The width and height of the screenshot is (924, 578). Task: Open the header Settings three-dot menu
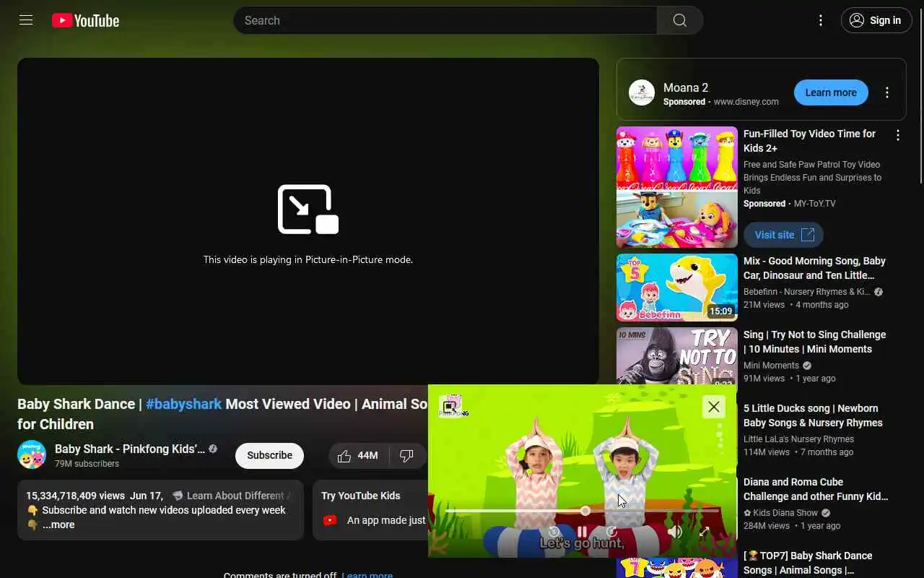point(821,20)
